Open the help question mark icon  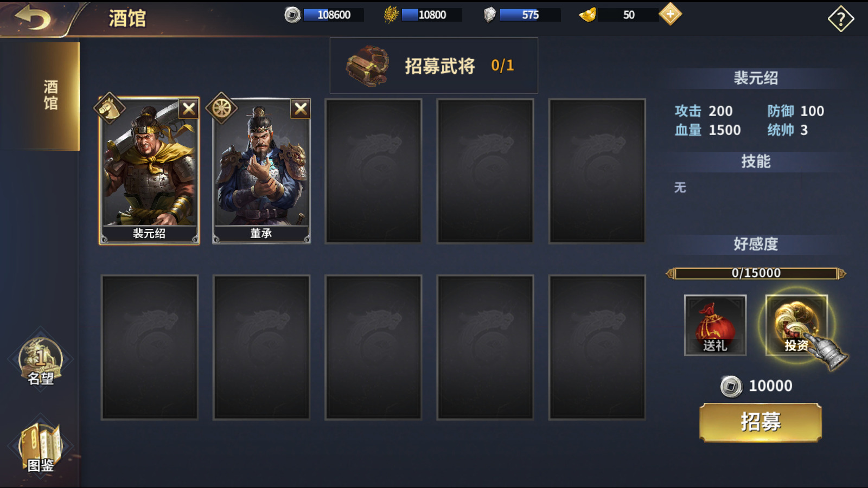click(841, 19)
